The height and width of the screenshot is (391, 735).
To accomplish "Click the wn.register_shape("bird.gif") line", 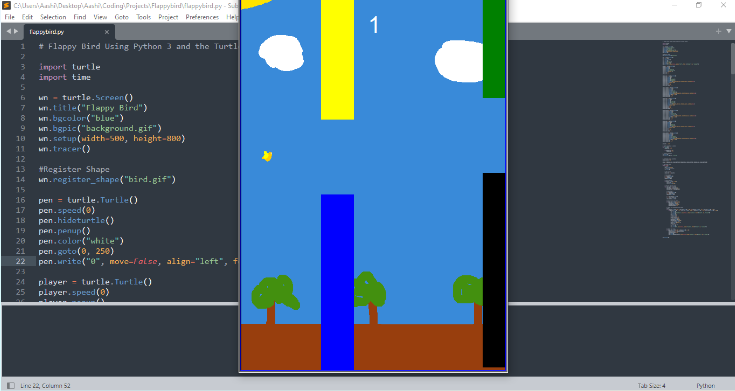I will tap(107, 180).
